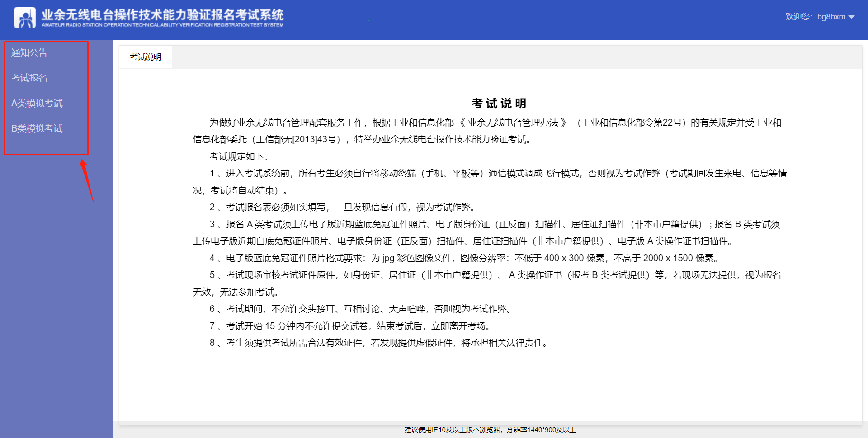Screen dimensions: 868x438
Task: Click rule 7 about 考试开始 15 分钟内不允许提交试卷
Action: (351, 326)
